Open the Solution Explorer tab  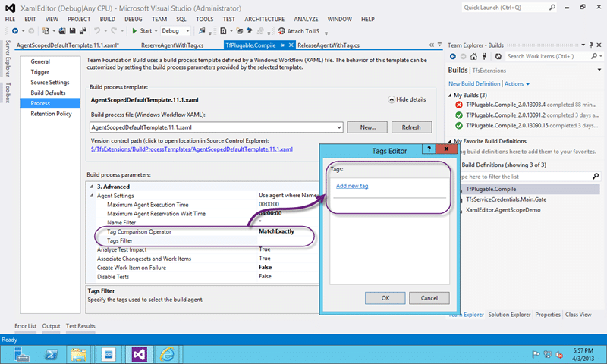coord(509,315)
